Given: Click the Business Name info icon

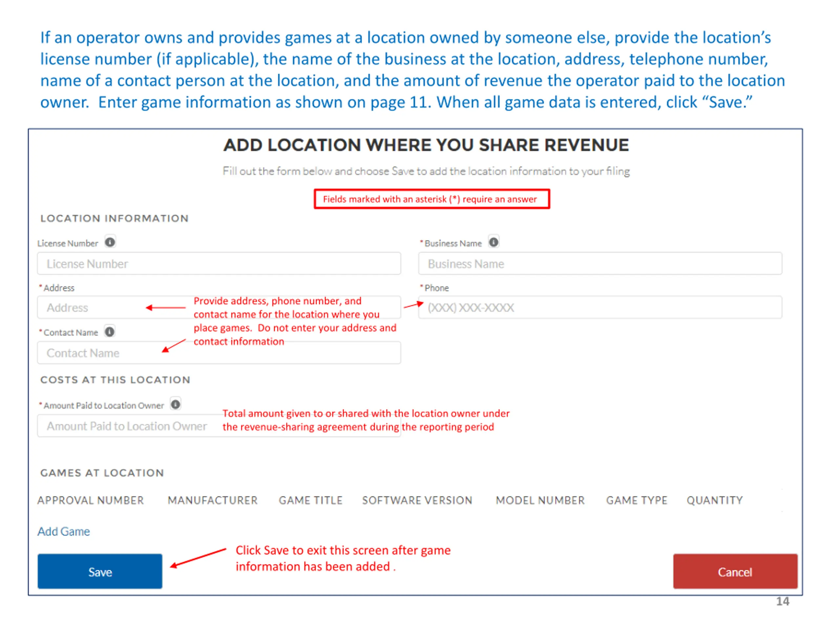Looking at the screenshot, I should pyautogui.click(x=494, y=242).
